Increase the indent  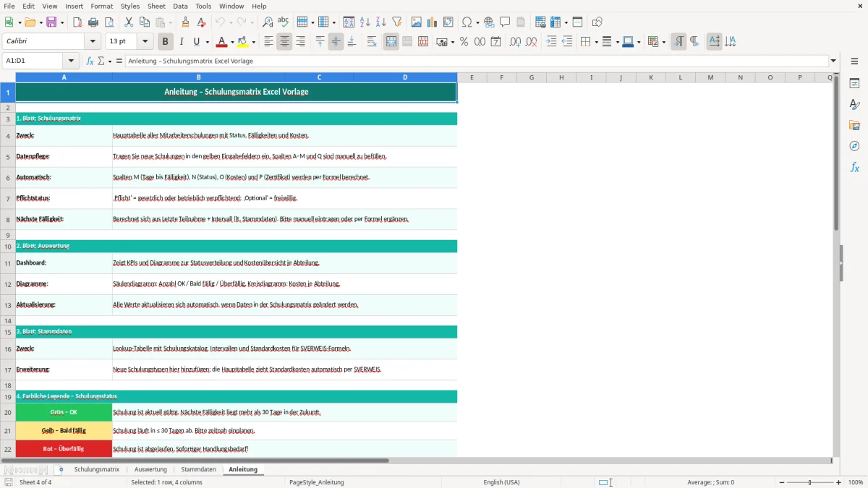click(x=551, y=42)
